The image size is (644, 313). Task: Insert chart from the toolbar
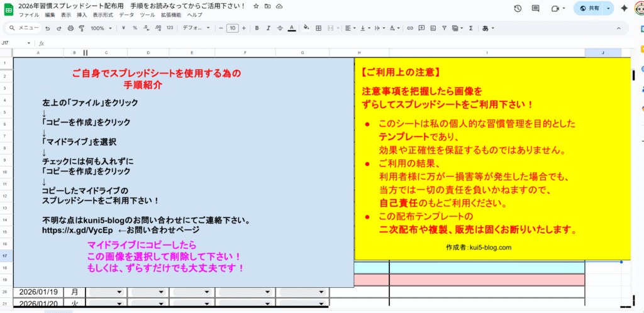(x=433, y=28)
